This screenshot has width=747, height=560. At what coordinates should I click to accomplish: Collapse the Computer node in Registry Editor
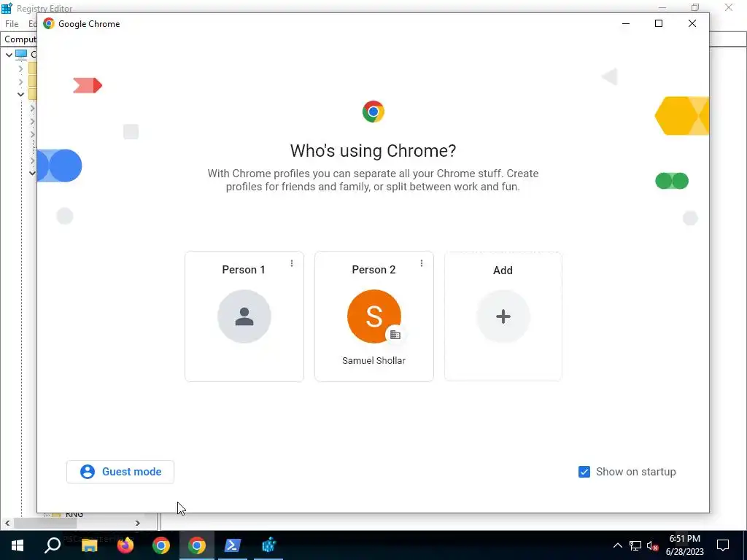(x=9, y=54)
